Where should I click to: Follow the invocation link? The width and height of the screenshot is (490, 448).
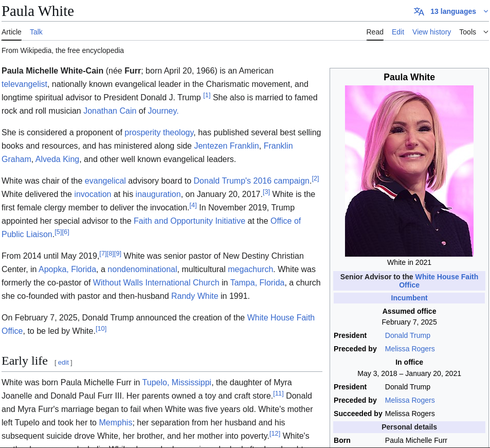click(93, 194)
